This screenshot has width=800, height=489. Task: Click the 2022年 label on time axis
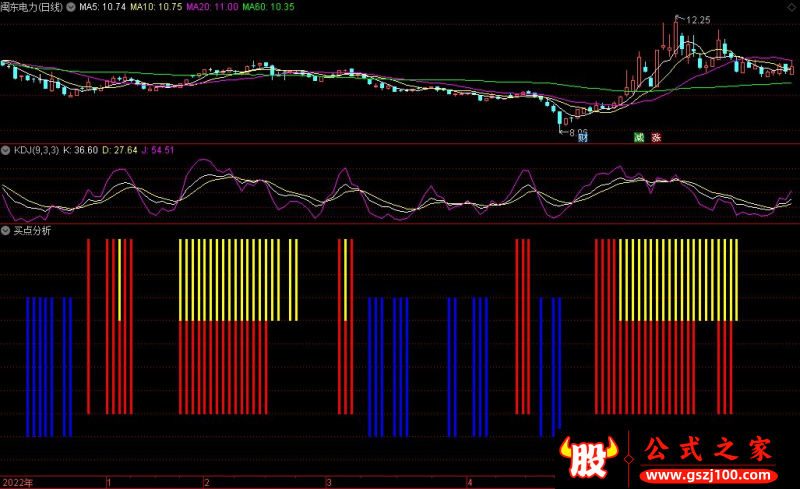coord(18,482)
